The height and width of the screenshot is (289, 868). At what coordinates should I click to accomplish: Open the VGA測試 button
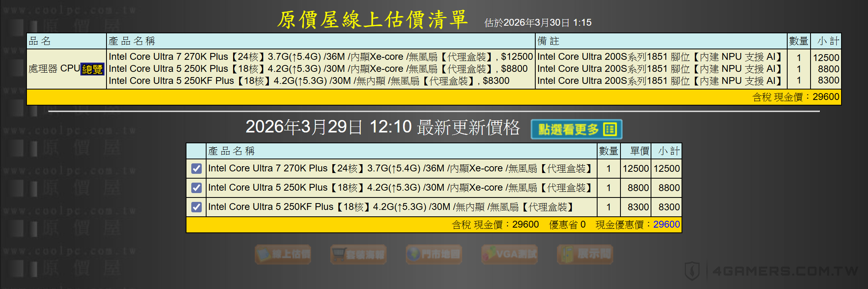click(510, 254)
